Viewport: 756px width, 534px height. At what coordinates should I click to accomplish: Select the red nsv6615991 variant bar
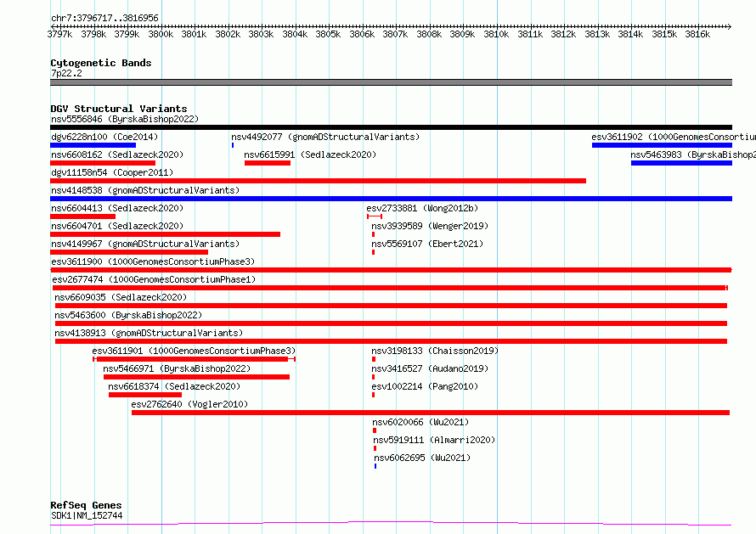(268, 163)
